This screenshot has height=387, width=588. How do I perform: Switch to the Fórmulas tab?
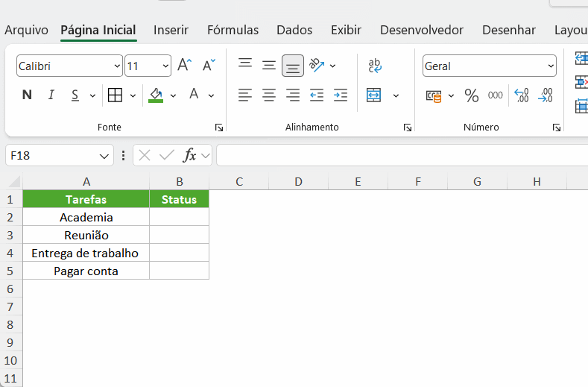[233, 30]
